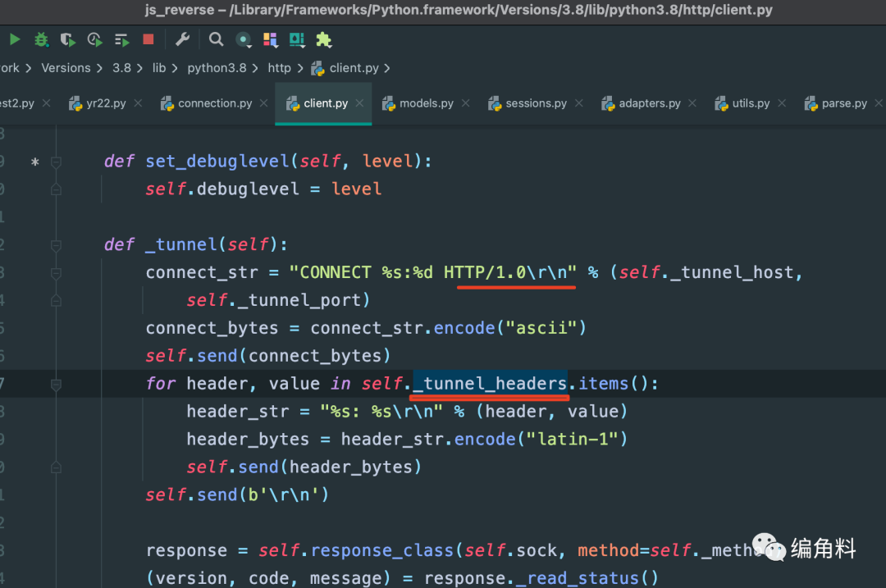
Task: Click the highlighted _tunnel_headers identifier
Action: [490, 384]
